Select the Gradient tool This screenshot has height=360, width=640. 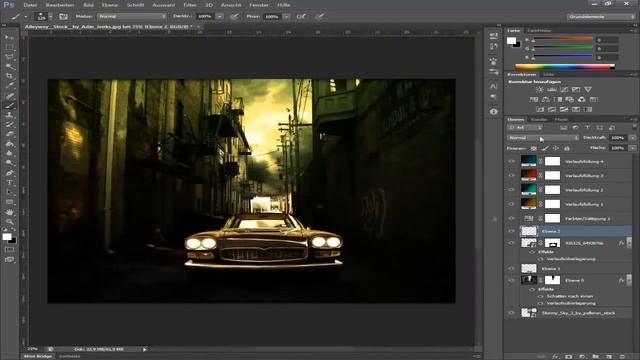pos(9,144)
